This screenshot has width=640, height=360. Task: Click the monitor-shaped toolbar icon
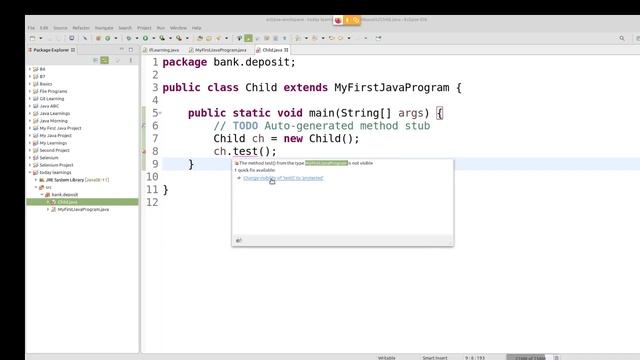(71, 38)
